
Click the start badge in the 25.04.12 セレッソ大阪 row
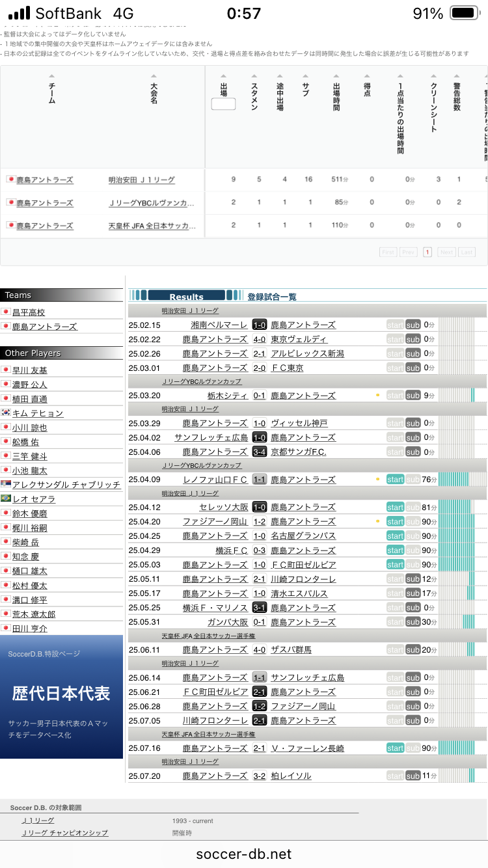pyautogui.click(x=395, y=507)
